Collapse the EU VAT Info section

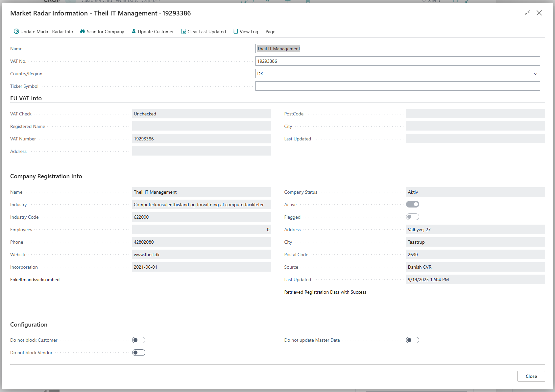point(26,98)
